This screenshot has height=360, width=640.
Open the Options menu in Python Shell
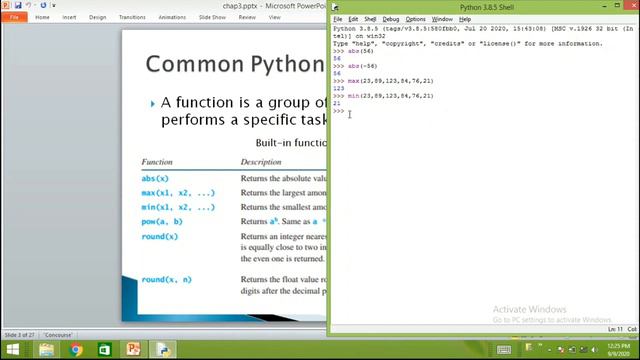[x=415, y=19]
